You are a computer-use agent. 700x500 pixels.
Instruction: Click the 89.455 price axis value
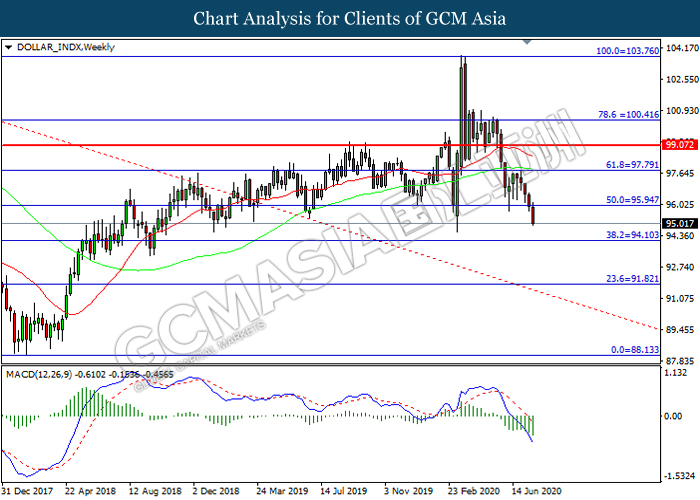(680, 329)
